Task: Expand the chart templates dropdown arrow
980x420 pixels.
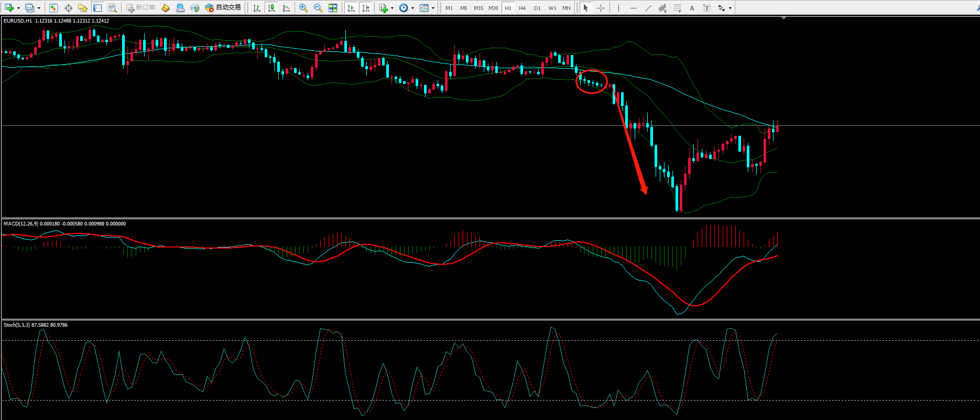Action: click(x=433, y=8)
